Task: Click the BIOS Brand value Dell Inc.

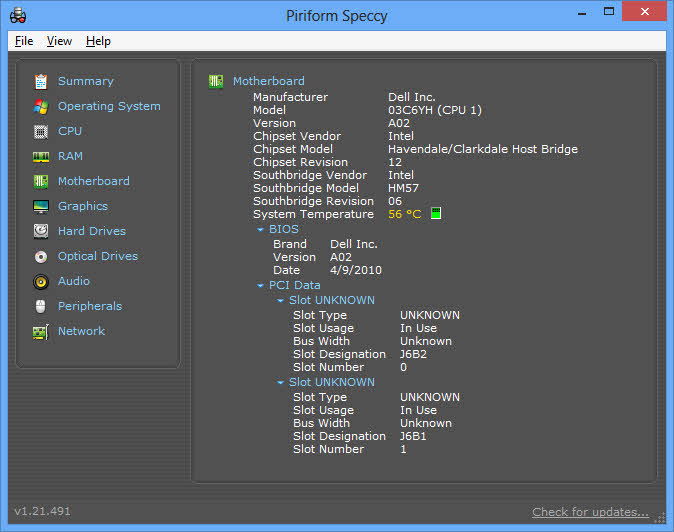Action: [353, 244]
